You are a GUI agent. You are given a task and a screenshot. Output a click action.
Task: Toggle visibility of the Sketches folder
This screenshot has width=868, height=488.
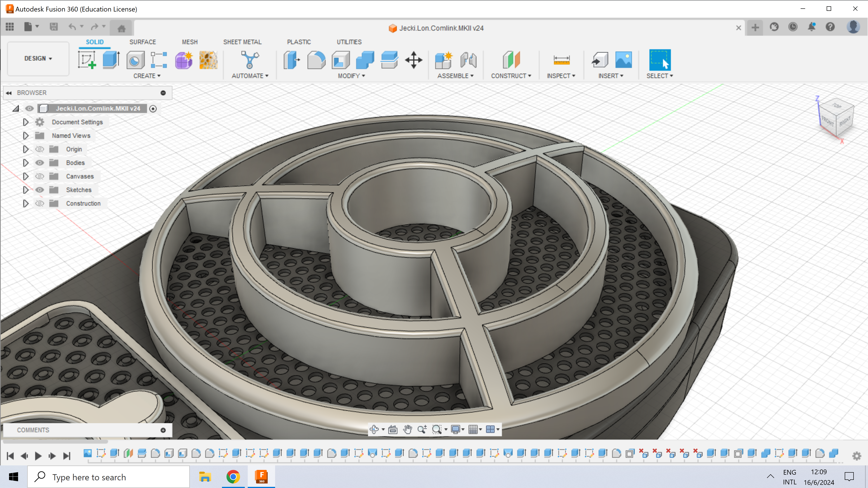40,190
